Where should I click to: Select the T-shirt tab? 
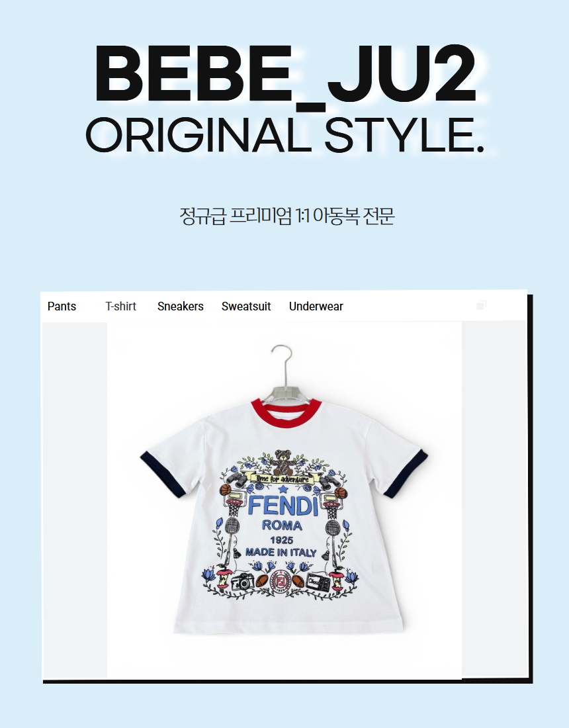click(120, 306)
